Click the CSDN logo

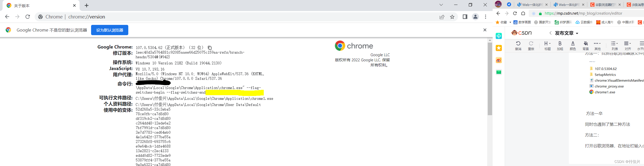522,33
